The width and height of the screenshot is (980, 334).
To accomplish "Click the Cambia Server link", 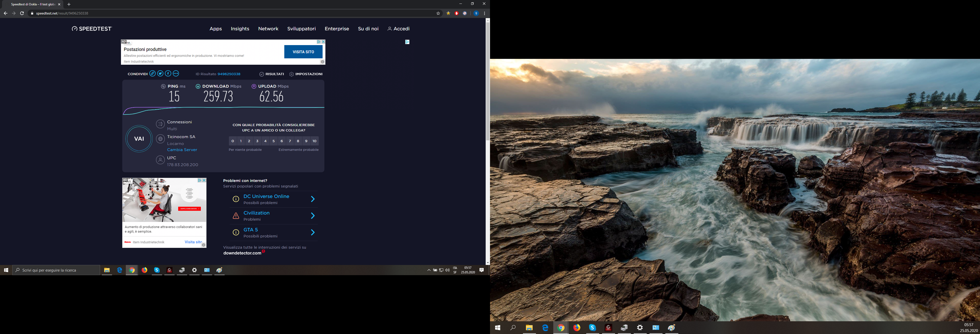I will 182,150.
